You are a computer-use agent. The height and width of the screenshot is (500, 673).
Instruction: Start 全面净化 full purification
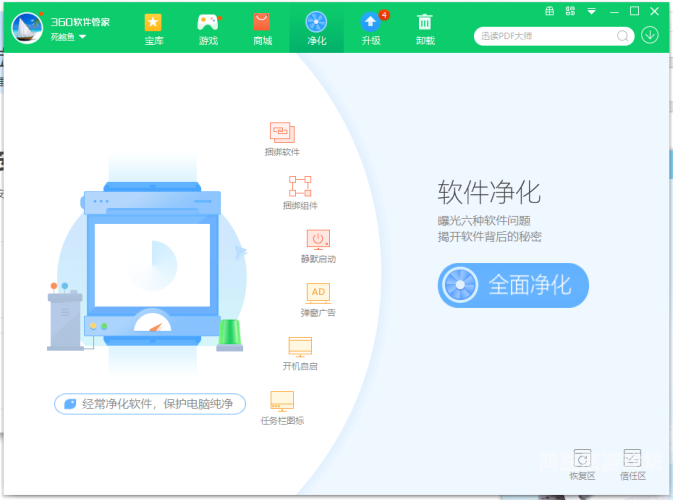[513, 285]
